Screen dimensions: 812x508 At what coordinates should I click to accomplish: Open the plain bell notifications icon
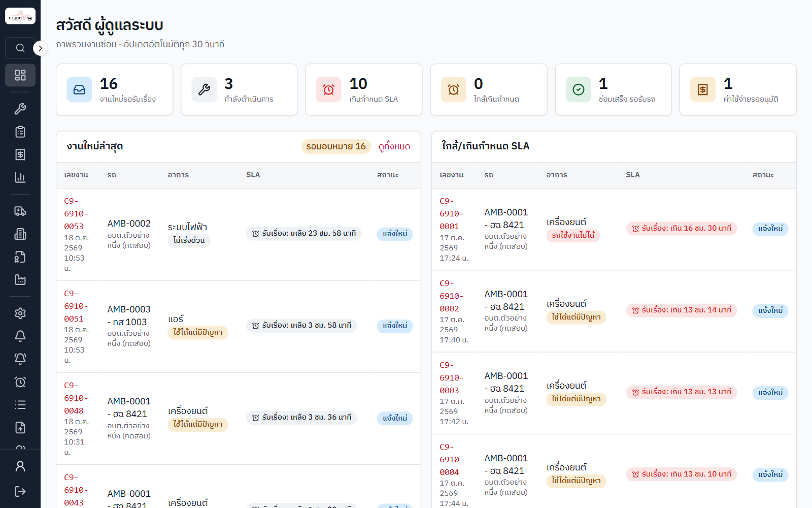(20, 336)
